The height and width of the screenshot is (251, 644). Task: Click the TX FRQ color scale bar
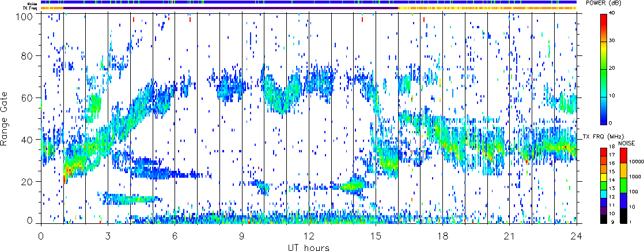(603, 186)
